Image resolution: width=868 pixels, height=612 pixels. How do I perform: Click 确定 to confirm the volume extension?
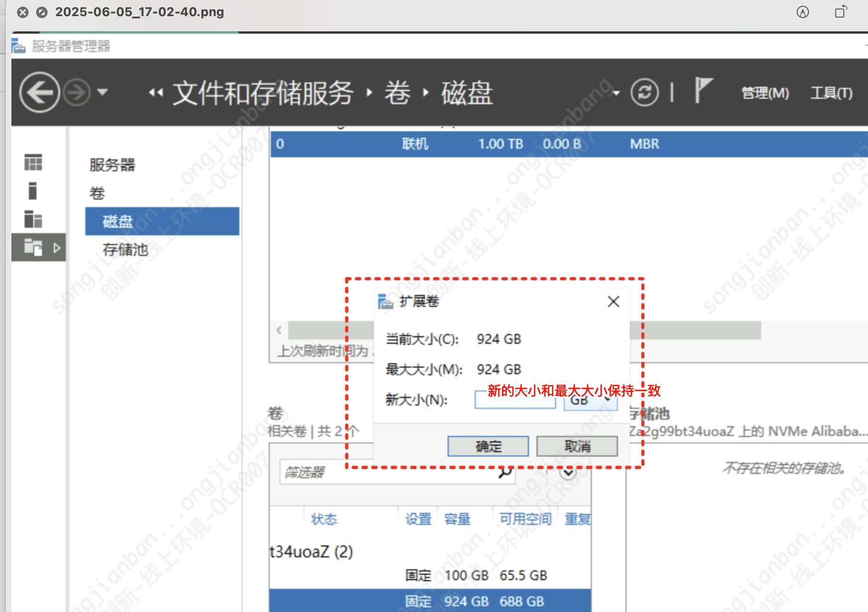488,446
